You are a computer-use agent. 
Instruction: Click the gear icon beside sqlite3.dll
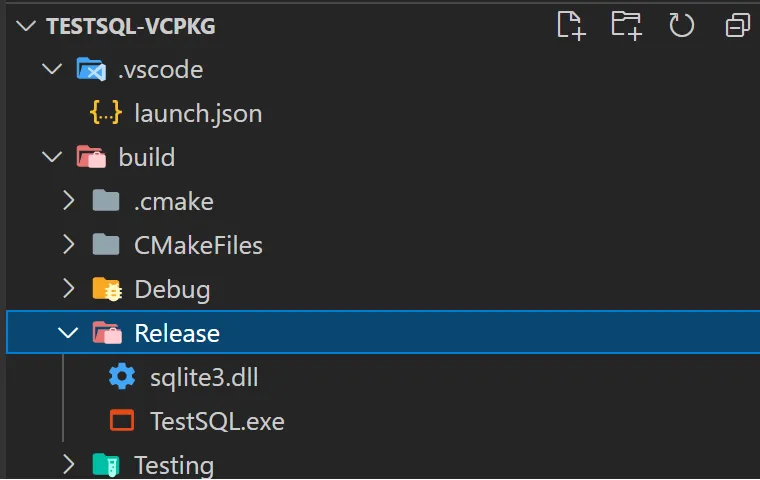122,377
